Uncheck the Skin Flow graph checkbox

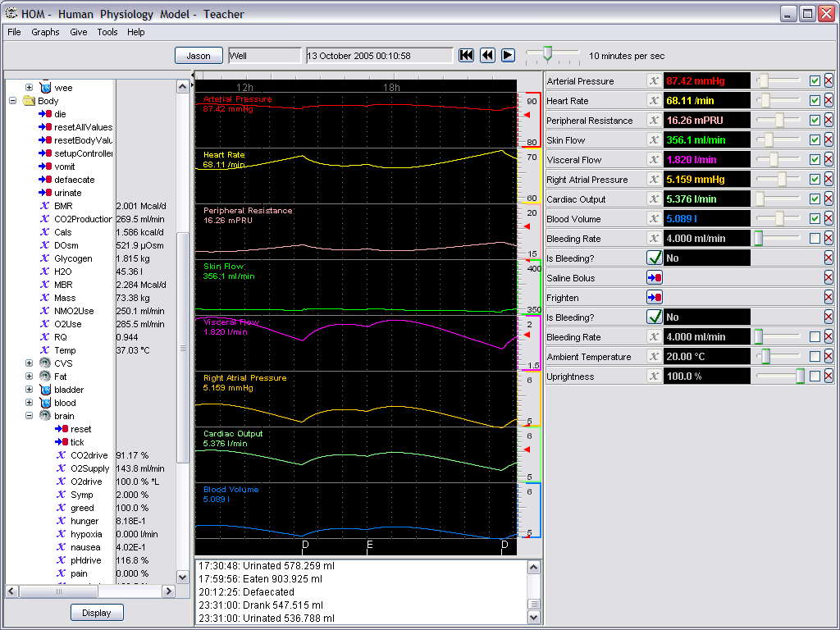click(815, 140)
